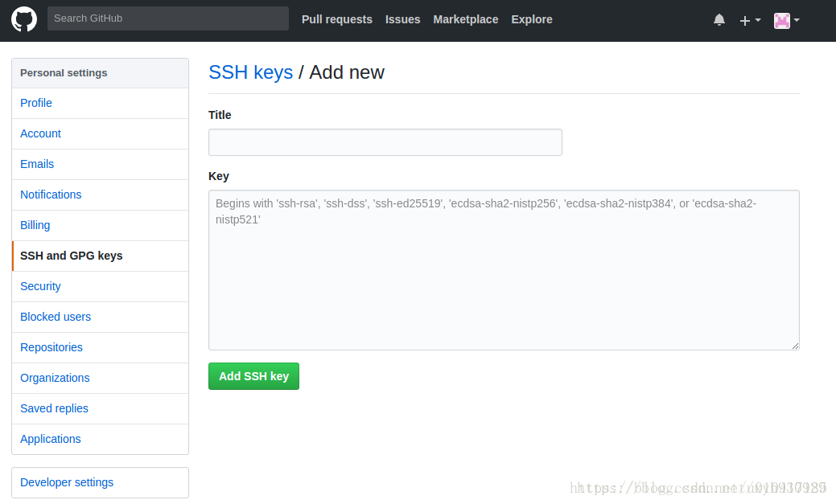Click into the Key text area
836x504 pixels.
tap(504, 270)
